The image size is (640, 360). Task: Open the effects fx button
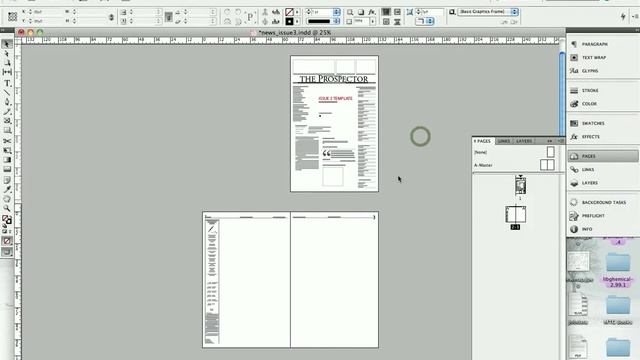[372, 12]
